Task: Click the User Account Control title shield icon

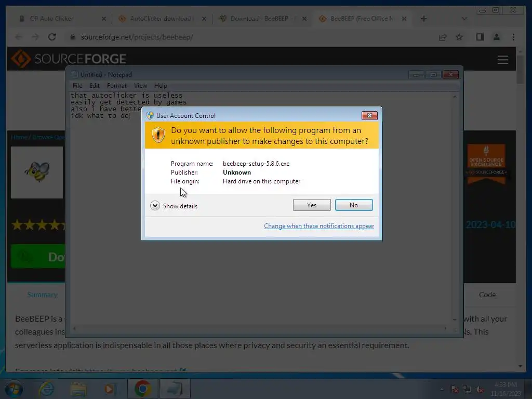Action: [150, 116]
